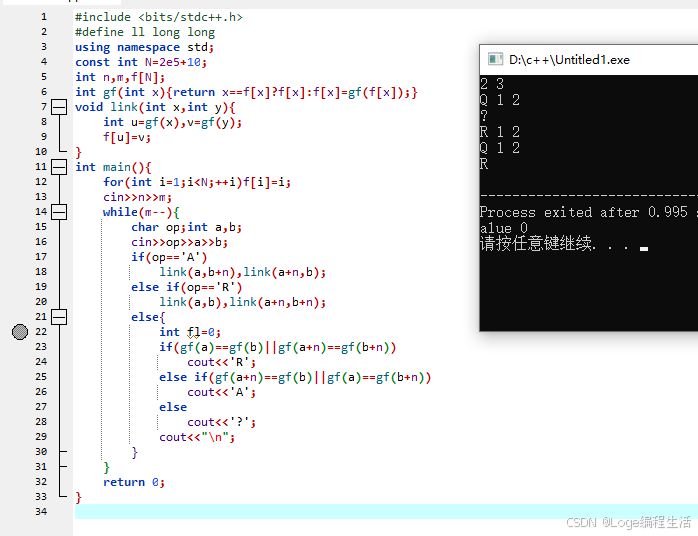Click 'while(m--){' line
This screenshot has height=536, width=698.
(141, 212)
